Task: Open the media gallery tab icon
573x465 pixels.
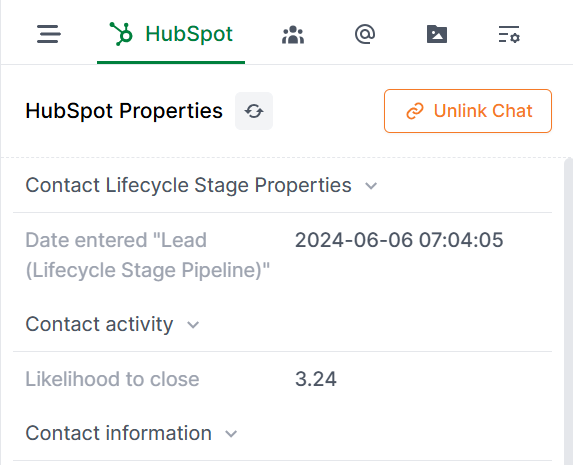Action: click(x=437, y=34)
